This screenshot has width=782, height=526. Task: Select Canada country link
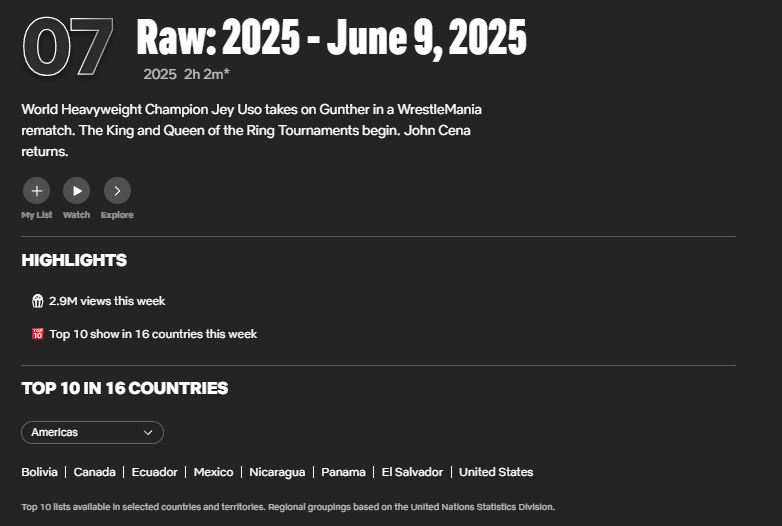(95, 472)
